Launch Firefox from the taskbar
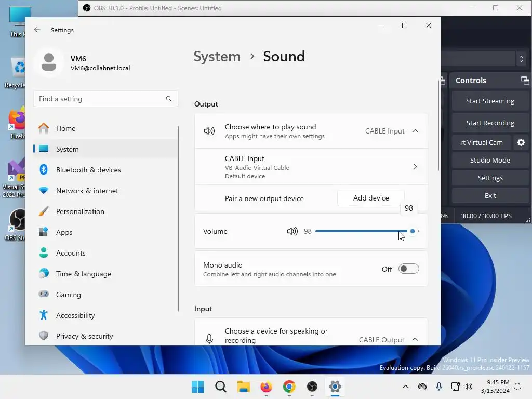This screenshot has width=532, height=399. click(x=267, y=387)
